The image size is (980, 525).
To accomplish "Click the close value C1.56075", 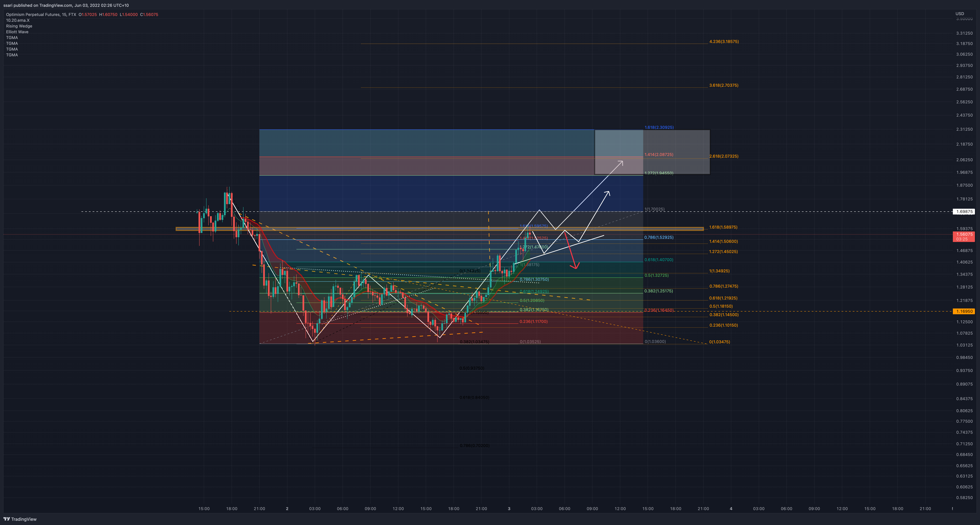I will pyautogui.click(x=149, y=14).
